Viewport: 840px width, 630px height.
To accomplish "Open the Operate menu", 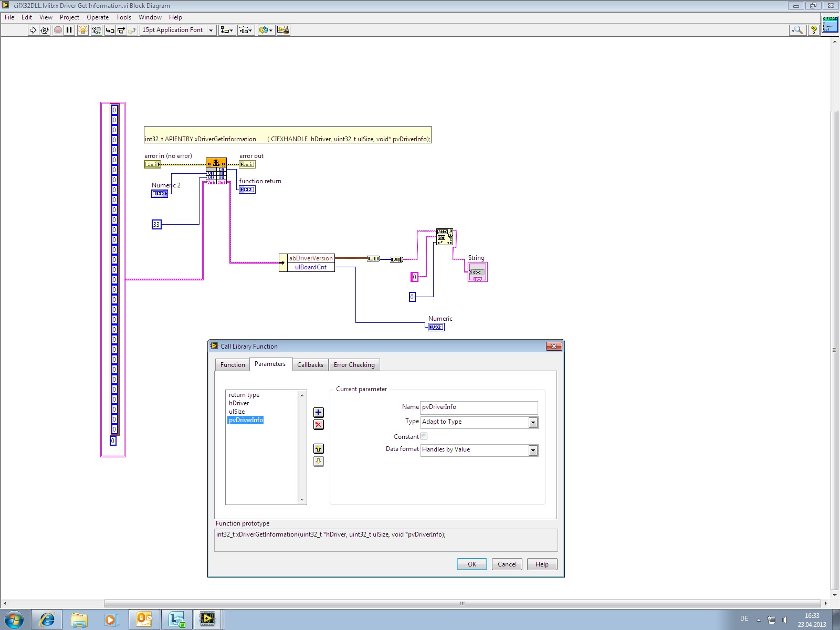I will point(98,17).
